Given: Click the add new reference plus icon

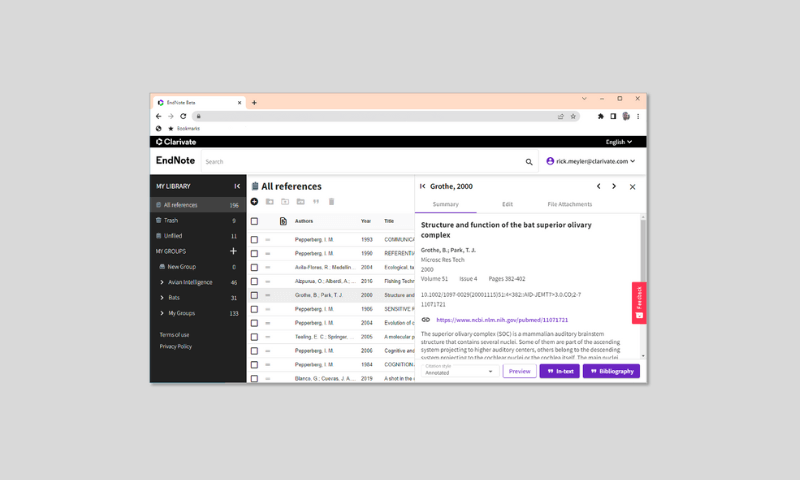Looking at the screenshot, I should pos(254,201).
